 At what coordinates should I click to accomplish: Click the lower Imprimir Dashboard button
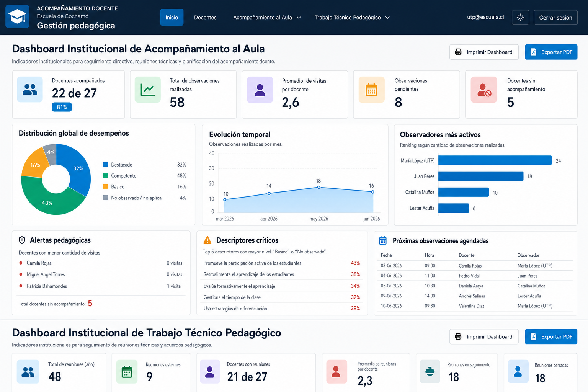[x=484, y=336]
